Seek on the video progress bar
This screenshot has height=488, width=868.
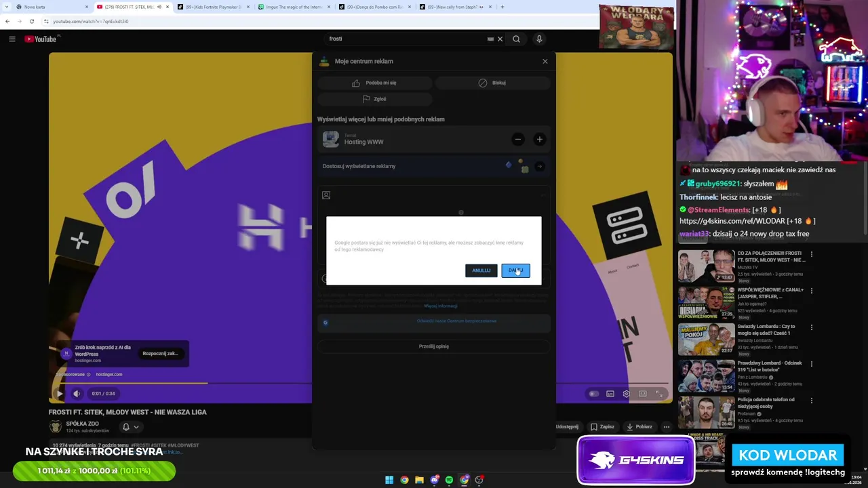tap(361, 383)
